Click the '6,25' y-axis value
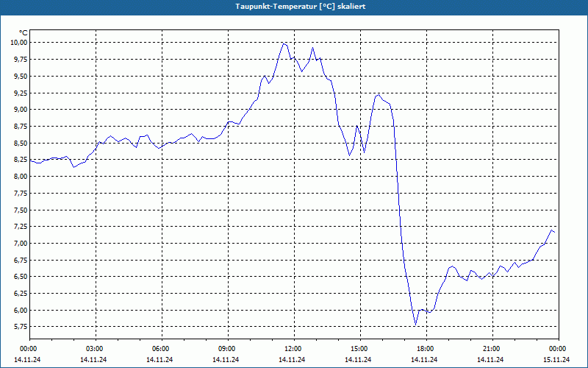Image resolution: width=588 pixels, height=368 pixels. [21, 293]
